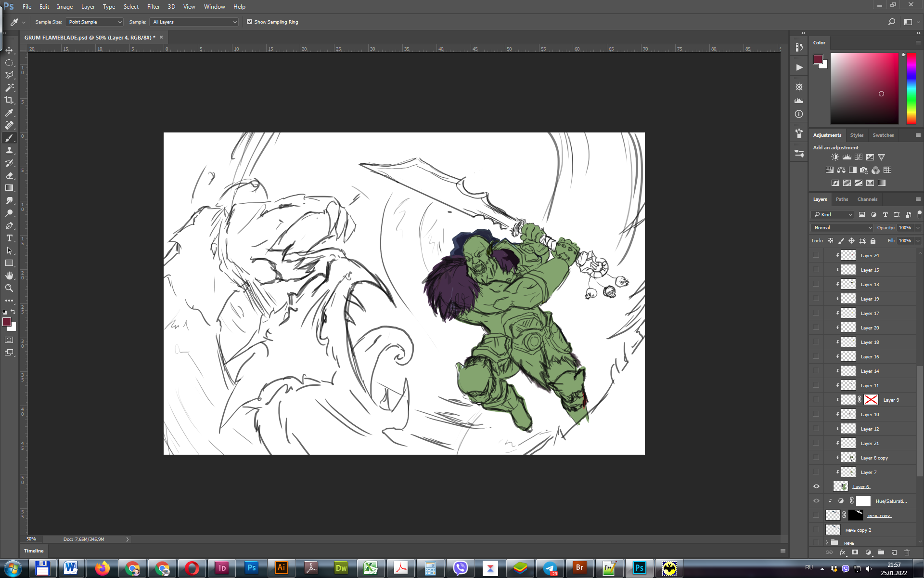Viewport: 924px width, 578px height.
Task: Select the Smudge tool
Action: pos(9,200)
